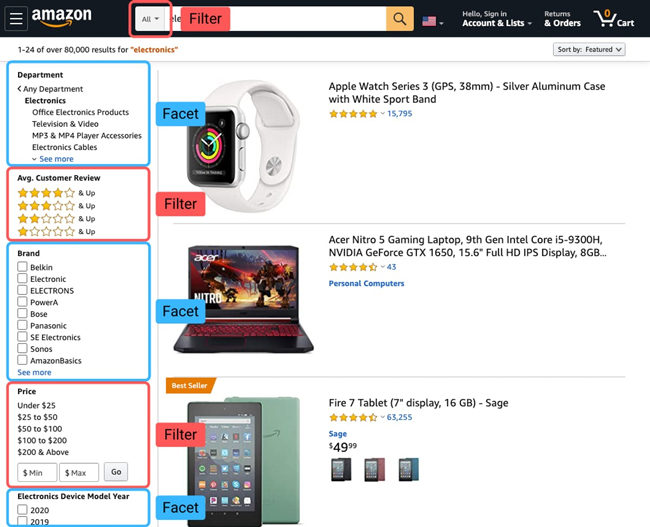Filter by 1 star & Up rating
650x527 pixels.
(56, 231)
